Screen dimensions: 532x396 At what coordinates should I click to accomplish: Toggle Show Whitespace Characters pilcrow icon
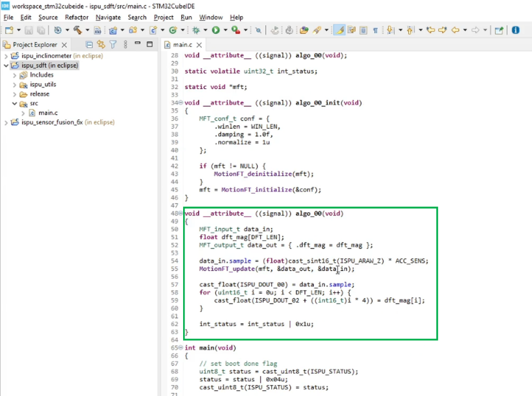tap(375, 30)
